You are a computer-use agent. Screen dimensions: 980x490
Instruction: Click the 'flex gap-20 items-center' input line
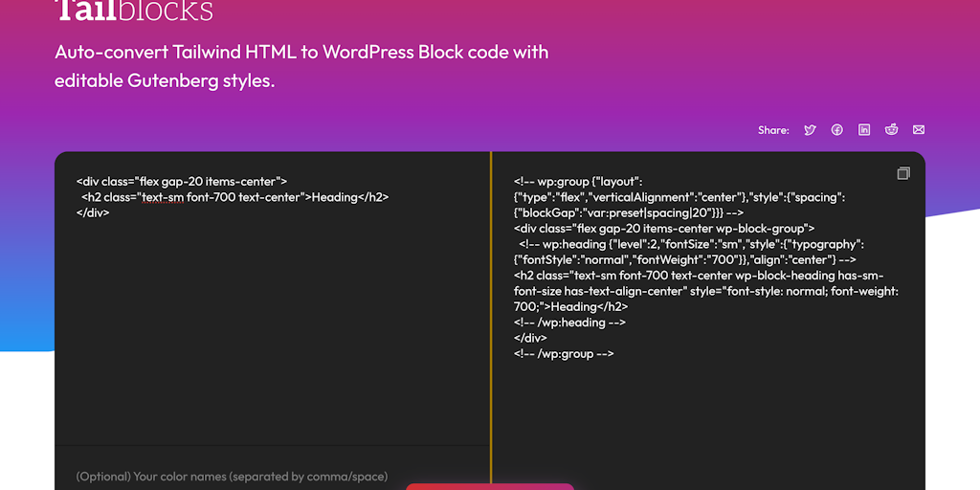(182, 182)
